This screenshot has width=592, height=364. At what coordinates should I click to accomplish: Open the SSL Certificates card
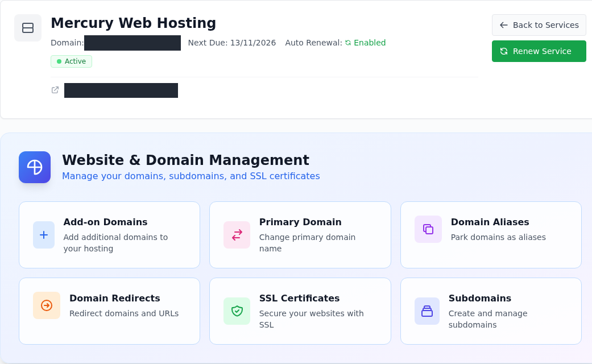[300, 311]
